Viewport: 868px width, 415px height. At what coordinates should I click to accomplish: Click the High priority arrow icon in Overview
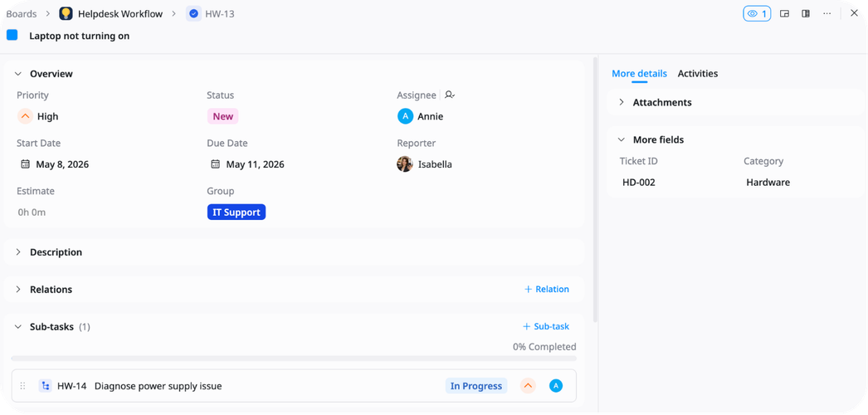(x=25, y=116)
